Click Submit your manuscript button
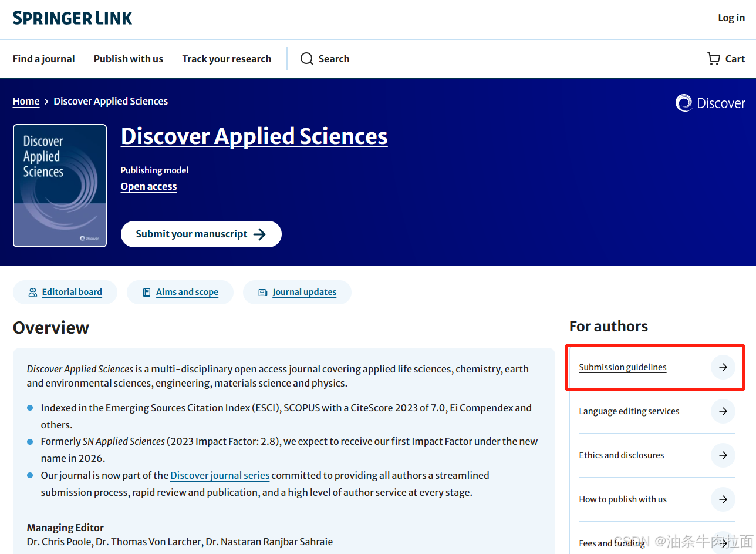The width and height of the screenshot is (756, 554). (x=201, y=234)
